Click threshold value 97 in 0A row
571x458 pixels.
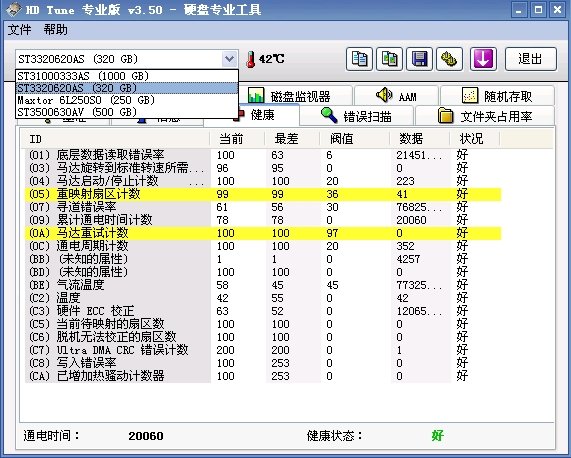tap(332, 233)
